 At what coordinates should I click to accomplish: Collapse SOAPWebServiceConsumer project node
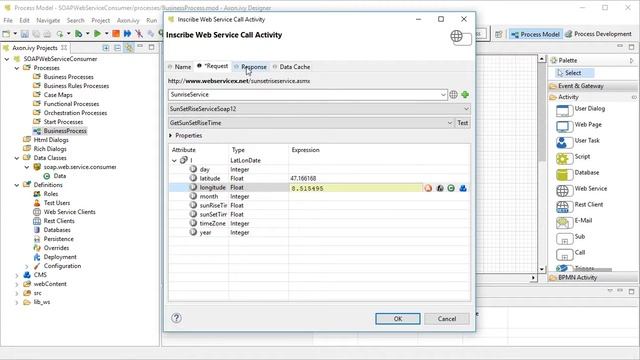click(x=7, y=59)
